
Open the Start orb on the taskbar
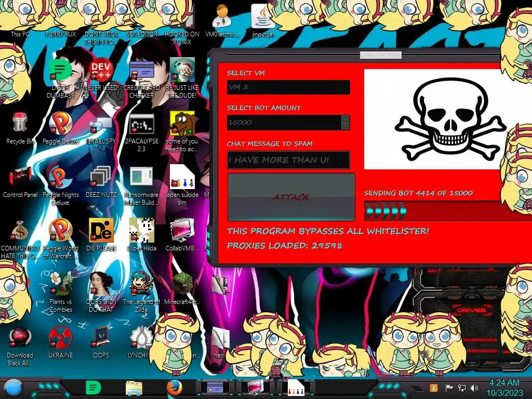[x=13, y=388]
